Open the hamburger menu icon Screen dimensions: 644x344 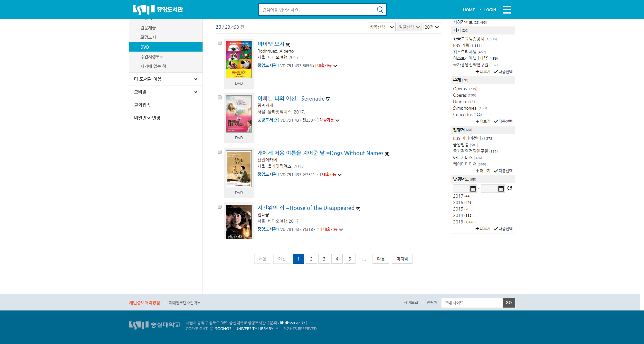(507, 10)
